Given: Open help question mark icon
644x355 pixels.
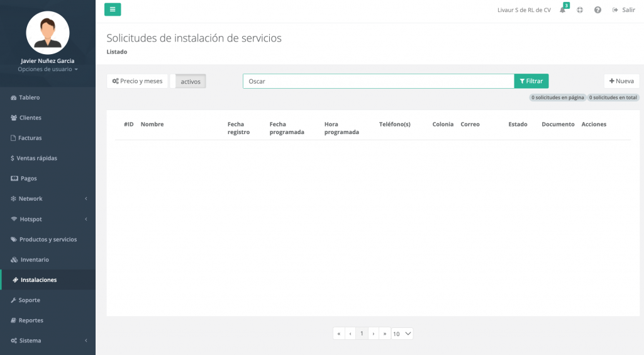Looking at the screenshot, I should [x=597, y=10].
